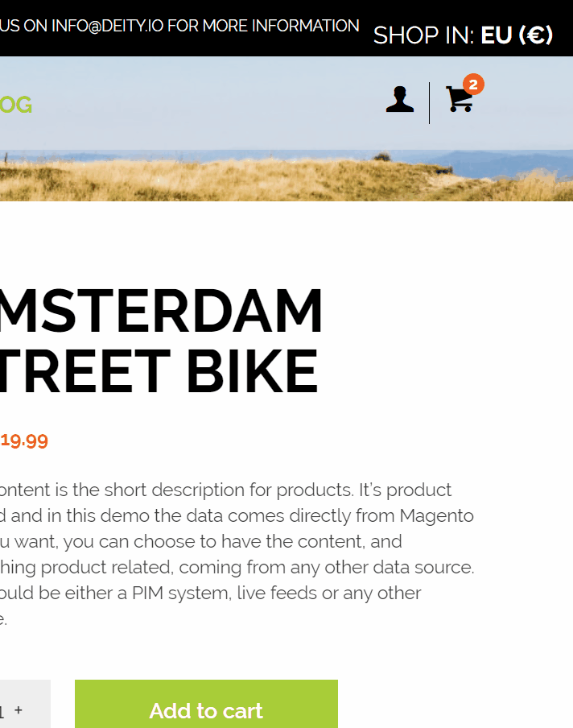Image resolution: width=573 pixels, height=728 pixels.
Task: Increase quantity with the plus sign
Action: coord(19,709)
